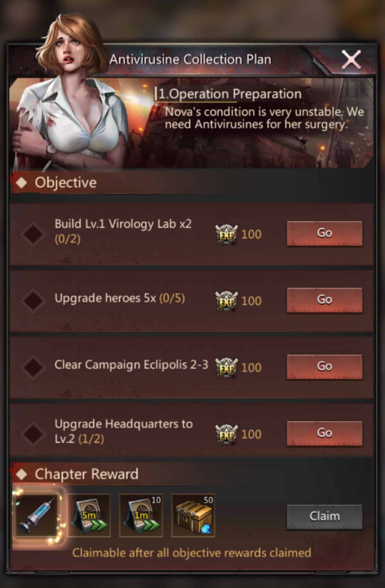The height and width of the screenshot is (588, 385).
Task: Tap the treasure chest reward icon
Action: (193, 516)
